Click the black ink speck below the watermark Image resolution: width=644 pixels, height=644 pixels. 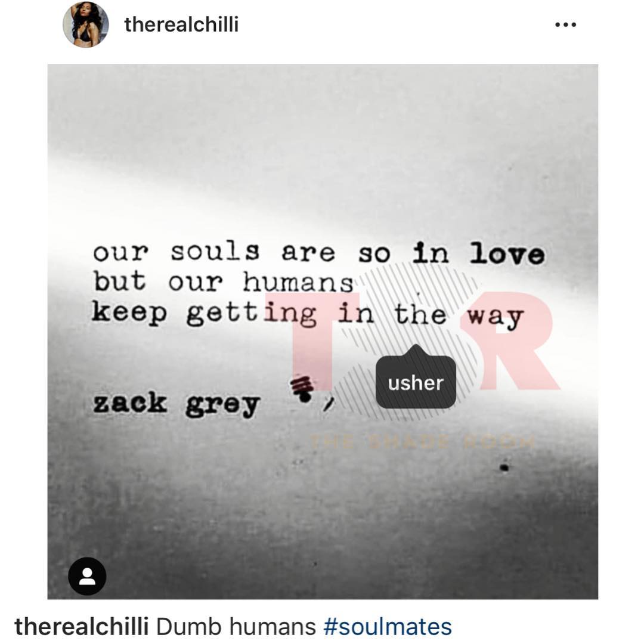click(x=504, y=467)
